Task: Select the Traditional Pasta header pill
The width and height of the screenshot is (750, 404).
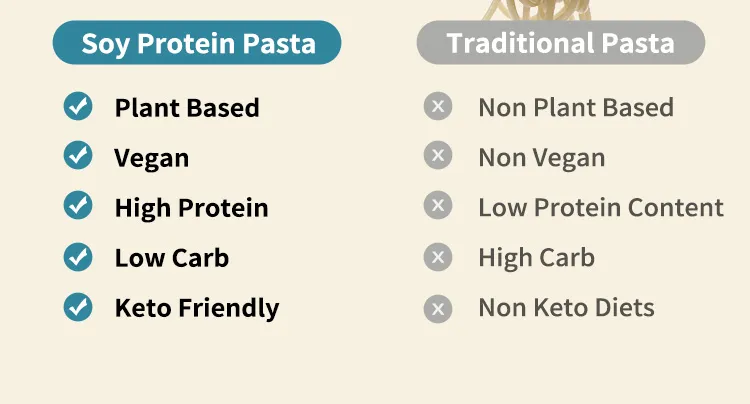Action: [560, 43]
